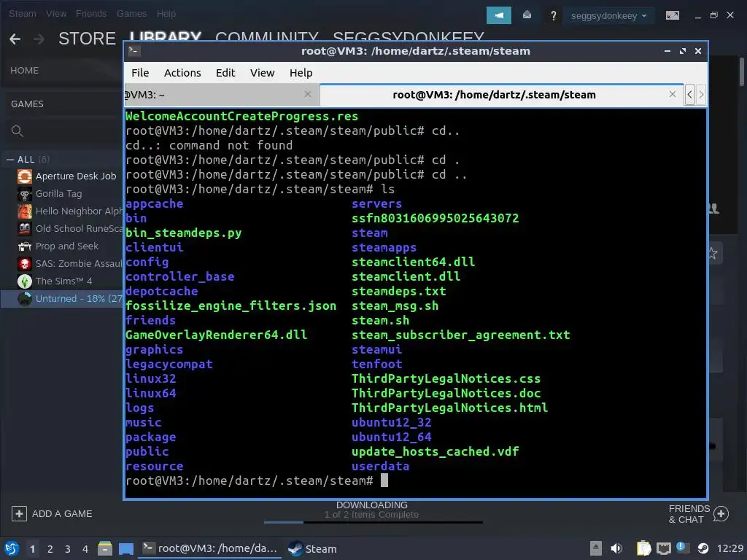Open the file manager from taskbar
This screenshot has height=560, width=747.
tap(105, 548)
